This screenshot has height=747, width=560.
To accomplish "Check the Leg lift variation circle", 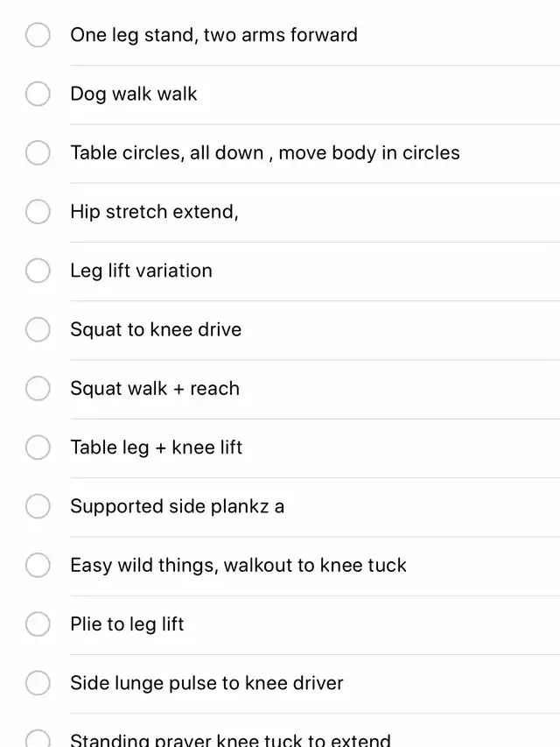I will pos(38,271).
